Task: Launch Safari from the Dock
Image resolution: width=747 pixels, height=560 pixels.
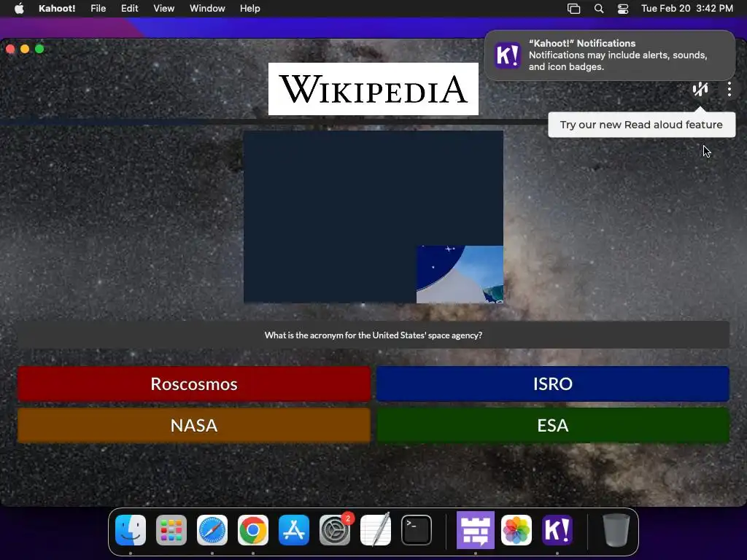Action: 212,530
